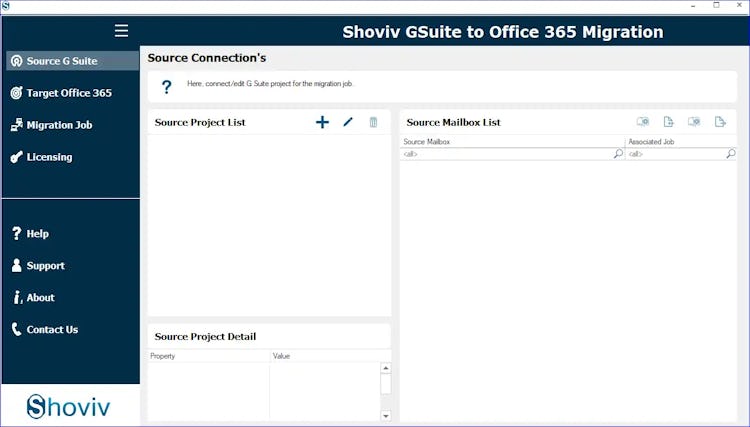Open the Target Office 365 section
This screenshot has width=750, height=427.
(x=69, y=93)
